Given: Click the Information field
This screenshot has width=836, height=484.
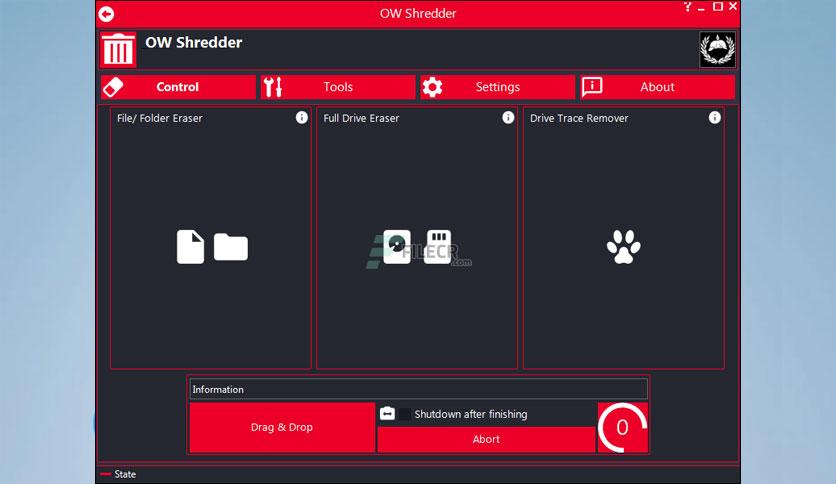Looking at the screenshot, I should click(419, 390).
